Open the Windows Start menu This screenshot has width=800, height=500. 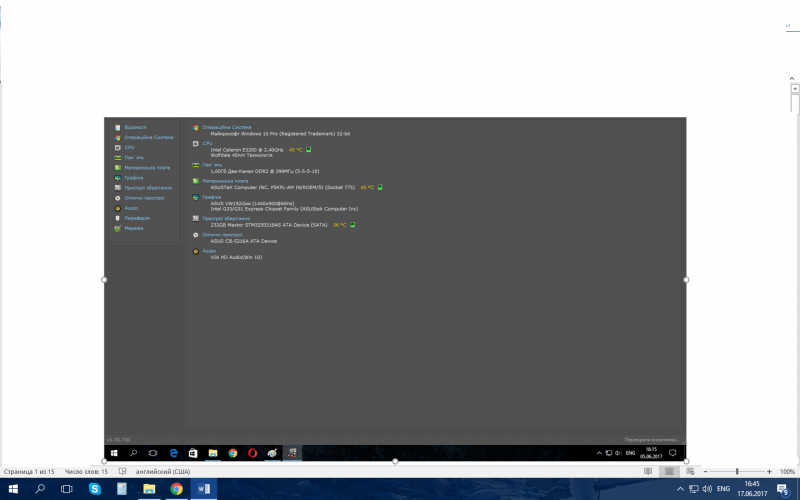tap(13, 489)
